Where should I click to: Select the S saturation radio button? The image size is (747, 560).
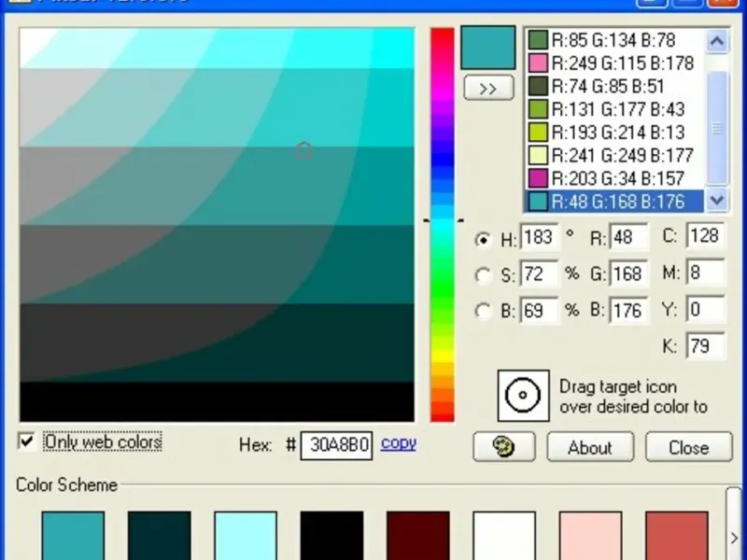(x=483, y=275)
